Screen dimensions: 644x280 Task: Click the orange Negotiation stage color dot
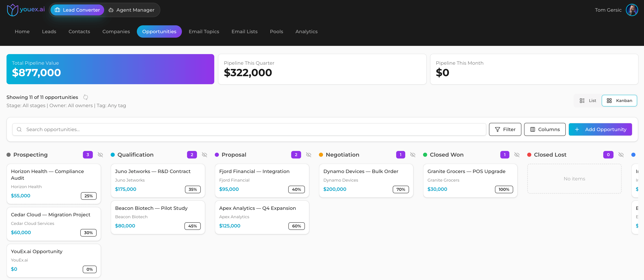click(321, 155)
